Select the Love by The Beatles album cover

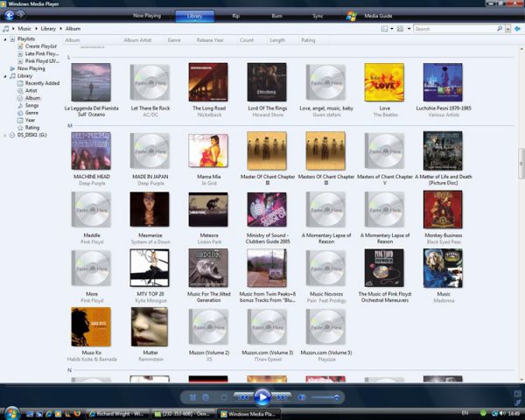[384, 82]
